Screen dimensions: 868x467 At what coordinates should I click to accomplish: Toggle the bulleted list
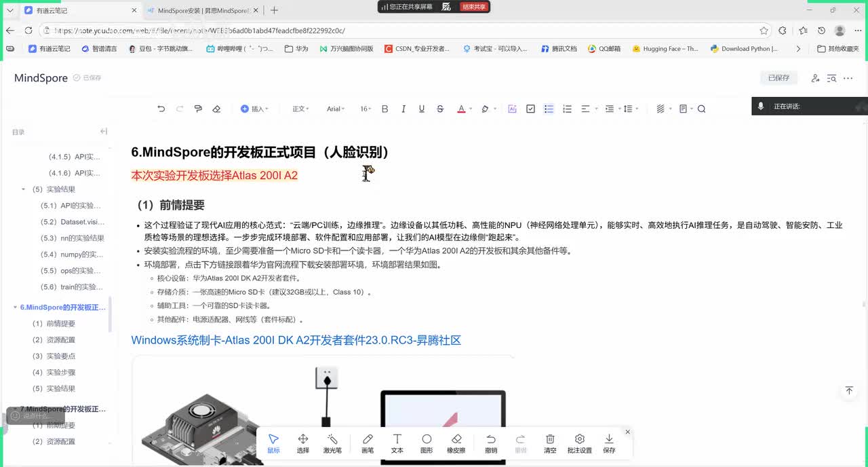(549, 109)
